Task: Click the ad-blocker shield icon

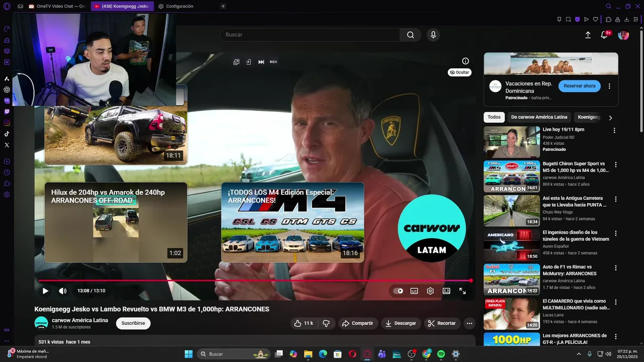Action: [577, 19]
